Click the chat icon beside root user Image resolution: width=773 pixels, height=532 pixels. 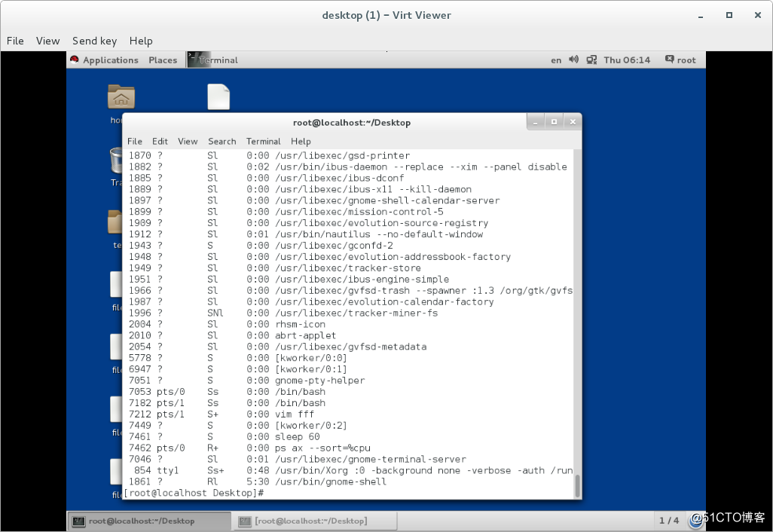(x=669, y=60)
